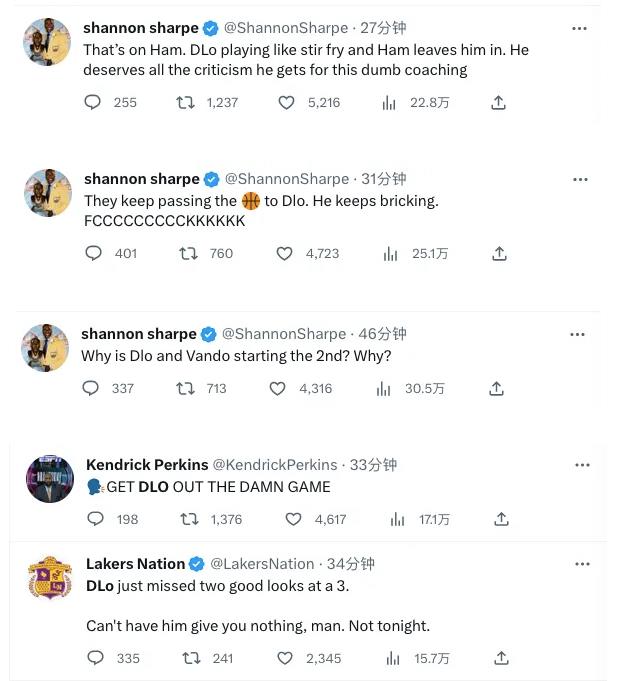Reply to "Why is Dlo and Vando" tweet
621x681 pixels.
coord(90,388)
